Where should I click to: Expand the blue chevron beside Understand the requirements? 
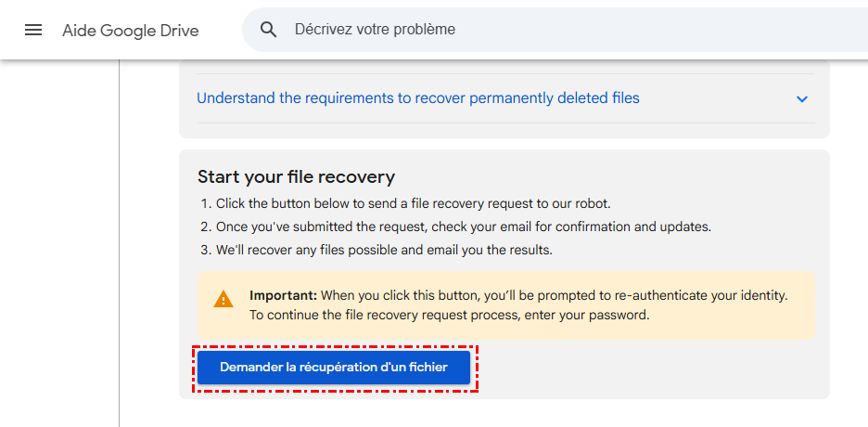802,99
